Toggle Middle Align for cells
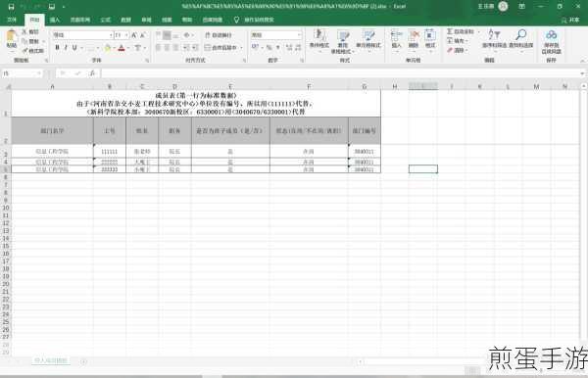Image resolution: width=588 pixels, height=378 pixels. [167, 35]
